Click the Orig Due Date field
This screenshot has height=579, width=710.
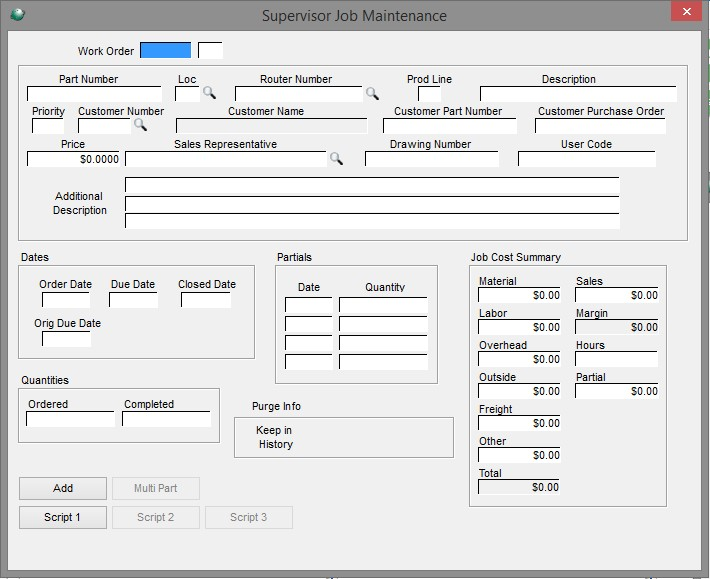67,339
